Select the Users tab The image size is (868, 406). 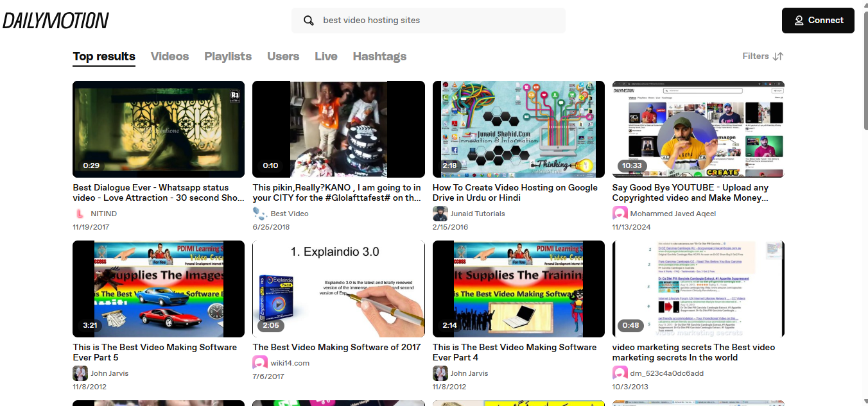coord(283,56)
